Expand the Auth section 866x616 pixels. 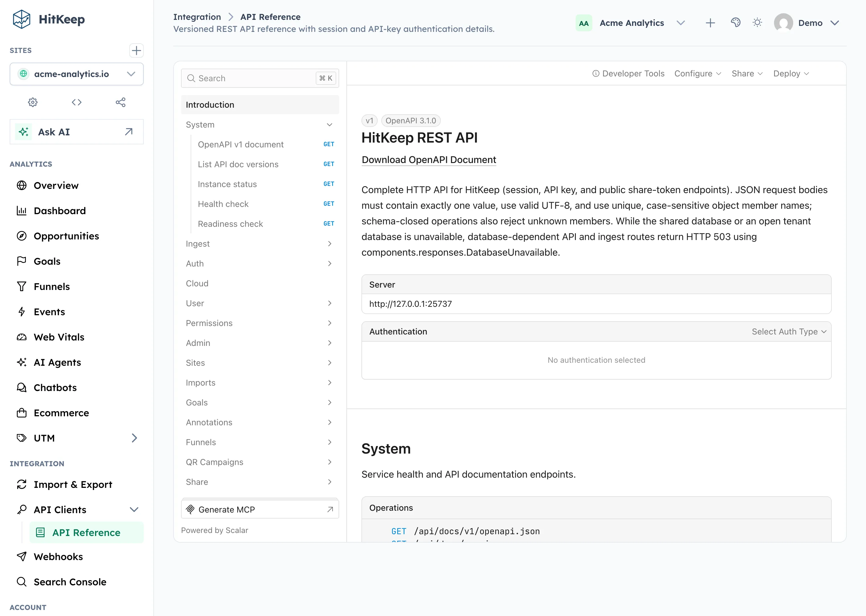(x=260, y=263)
